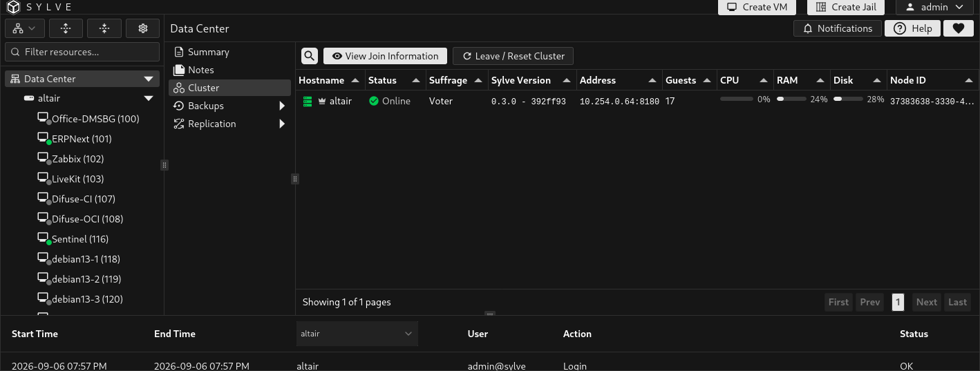Image resolution: width=980 pixels, height=371 pixels.
Task: Collapse the Data Center tree node
Action: pos(149,79)
